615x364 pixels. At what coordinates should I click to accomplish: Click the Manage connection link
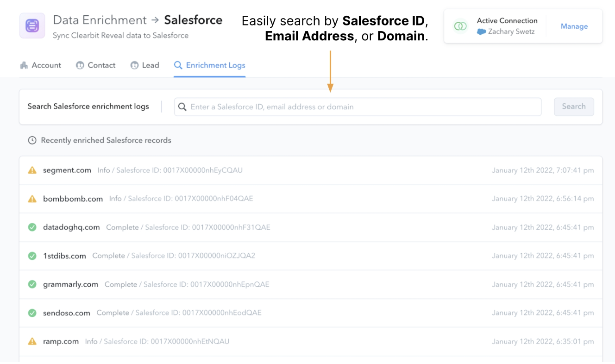(x=574, y=26)
